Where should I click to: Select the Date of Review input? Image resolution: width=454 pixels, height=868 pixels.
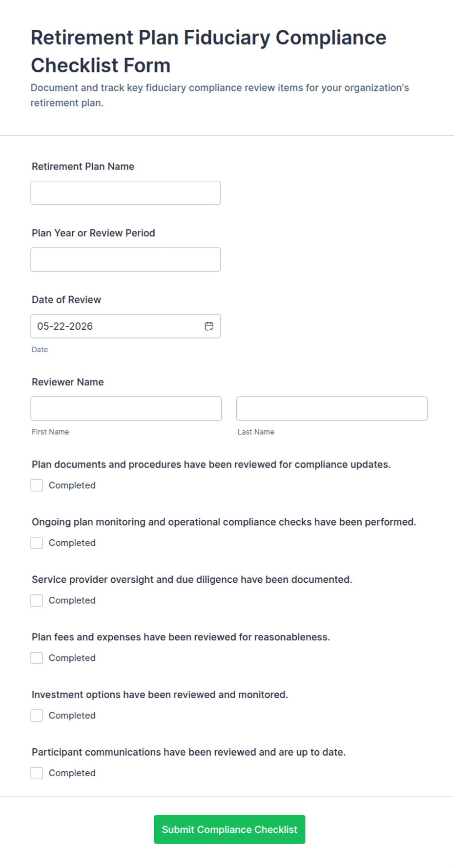pyautogui.click(x=125, y=326)
